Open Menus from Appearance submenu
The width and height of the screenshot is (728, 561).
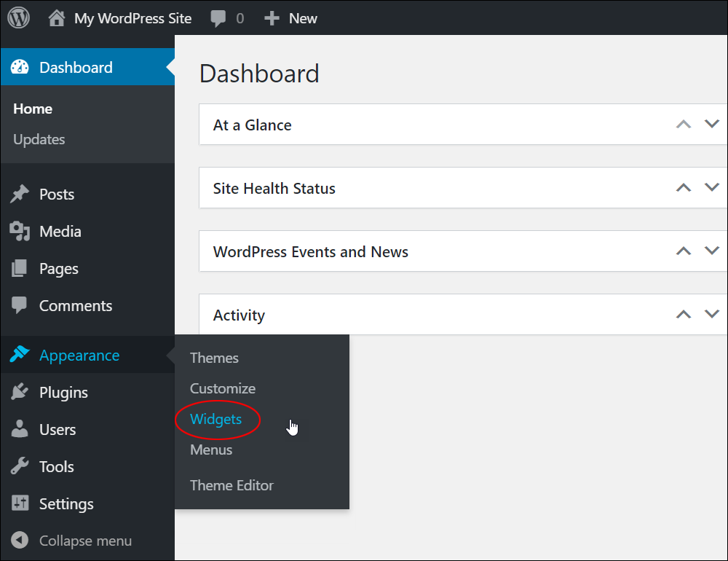click(x=211, y=450)
